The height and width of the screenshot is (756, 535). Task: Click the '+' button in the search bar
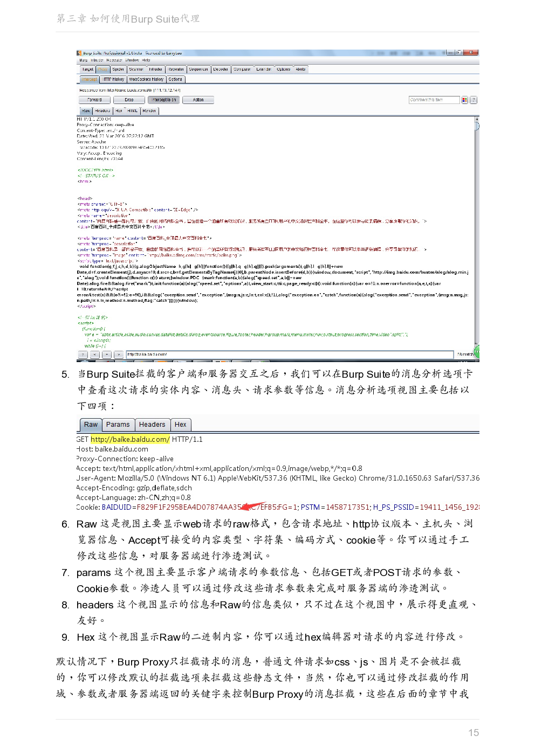tap(107, 355)
